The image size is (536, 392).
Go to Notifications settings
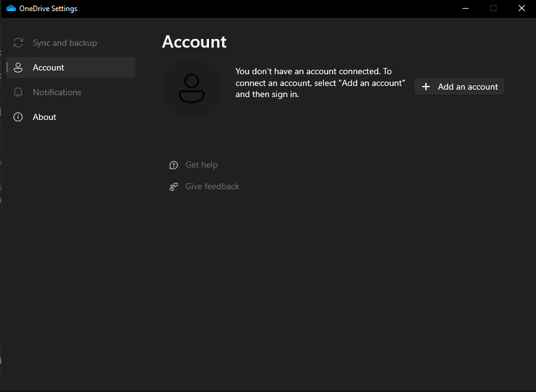(70, 92)
